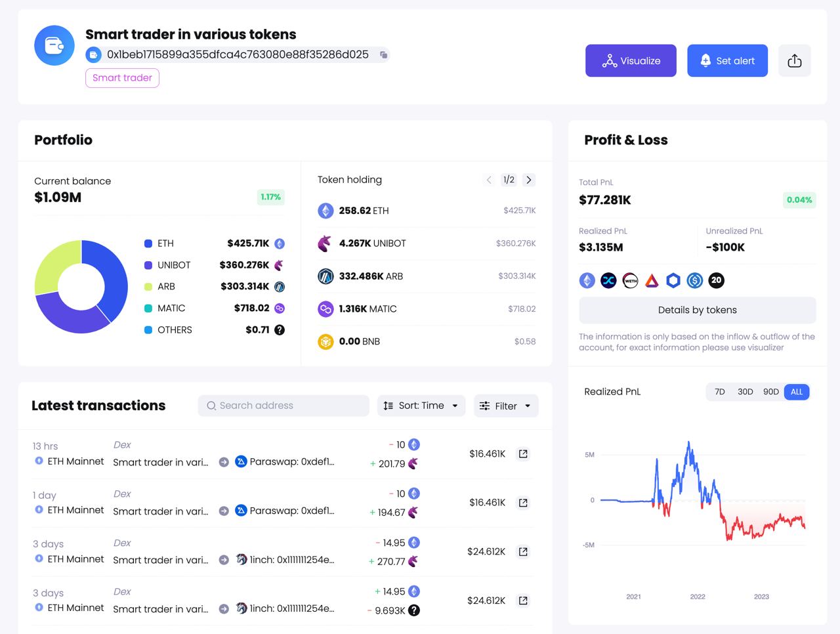Click the MATIC icon in Token holding
The image size is (840, 634).
click(325, 308)
